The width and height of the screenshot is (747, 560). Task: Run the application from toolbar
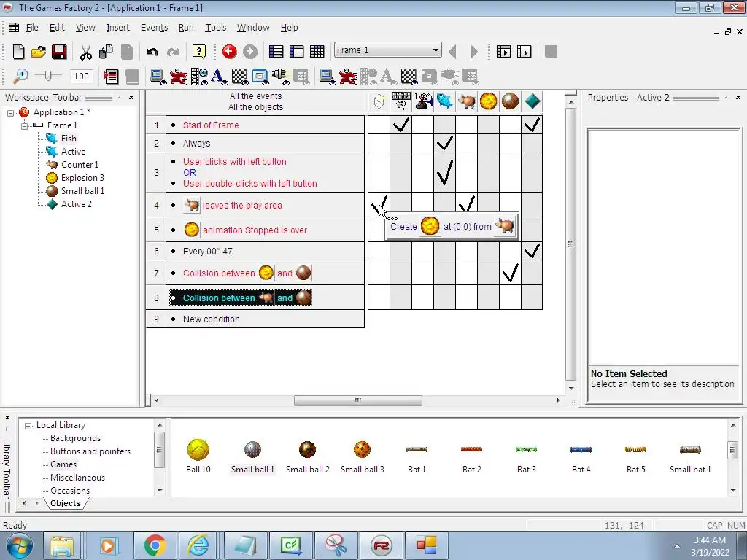pyautogui.click(x=503, y=52)
